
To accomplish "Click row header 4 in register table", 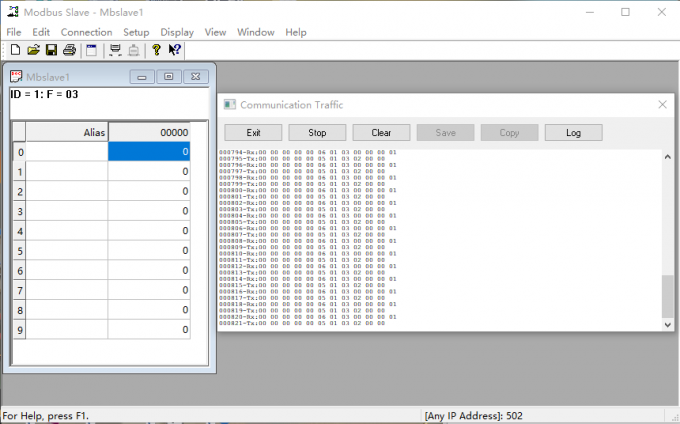I will pyautogui.click(x=20, y=231).
